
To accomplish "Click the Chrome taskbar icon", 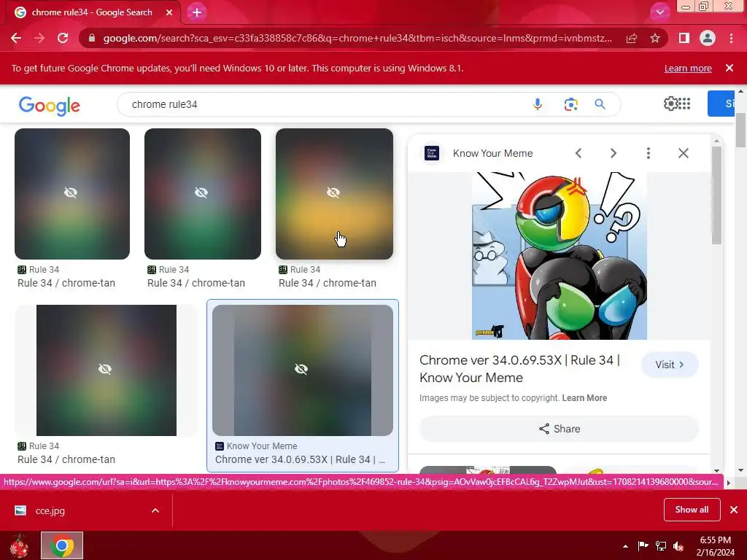I will (62, 545).
